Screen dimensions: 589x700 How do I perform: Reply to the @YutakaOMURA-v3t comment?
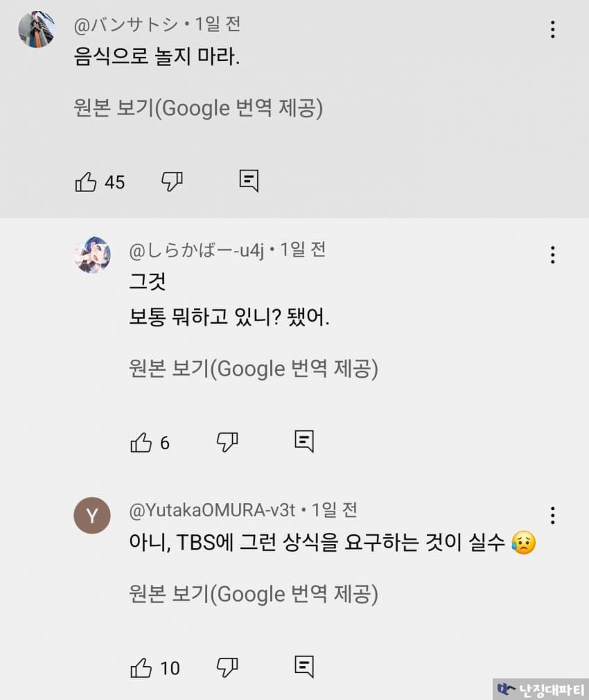[304, 667]
